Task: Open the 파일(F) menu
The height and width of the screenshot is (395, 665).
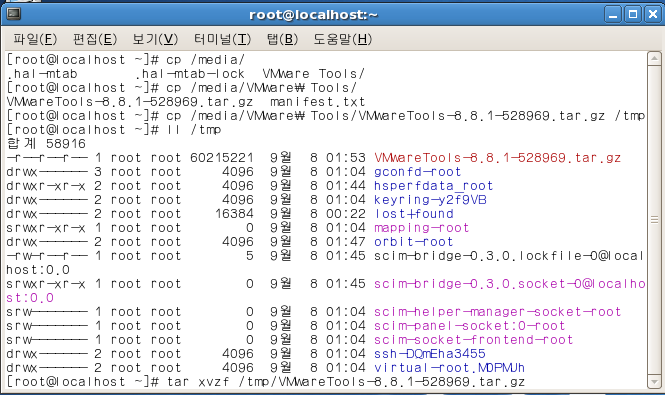Action: pos(35,39)
